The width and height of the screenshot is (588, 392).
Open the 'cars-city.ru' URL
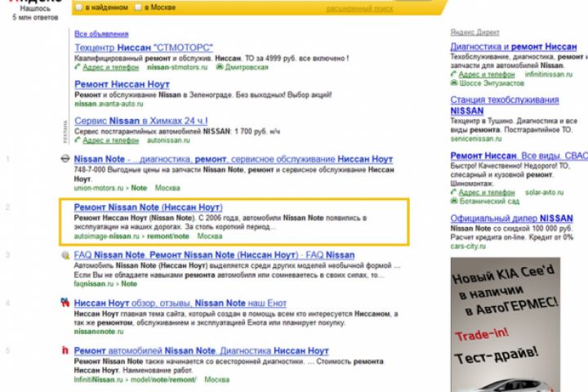click(468, 247)
